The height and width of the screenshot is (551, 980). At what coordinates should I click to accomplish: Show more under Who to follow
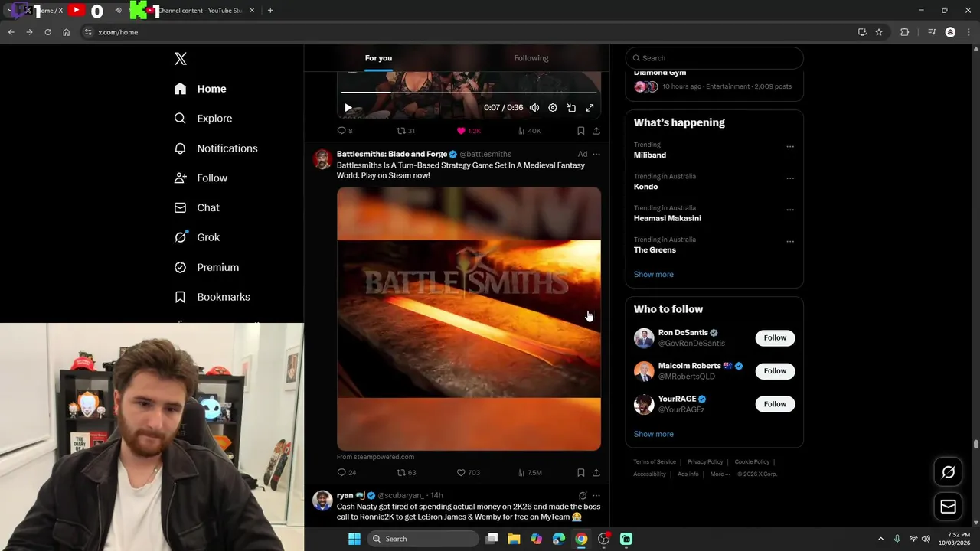pyautogui.click(x=654, y=434)
